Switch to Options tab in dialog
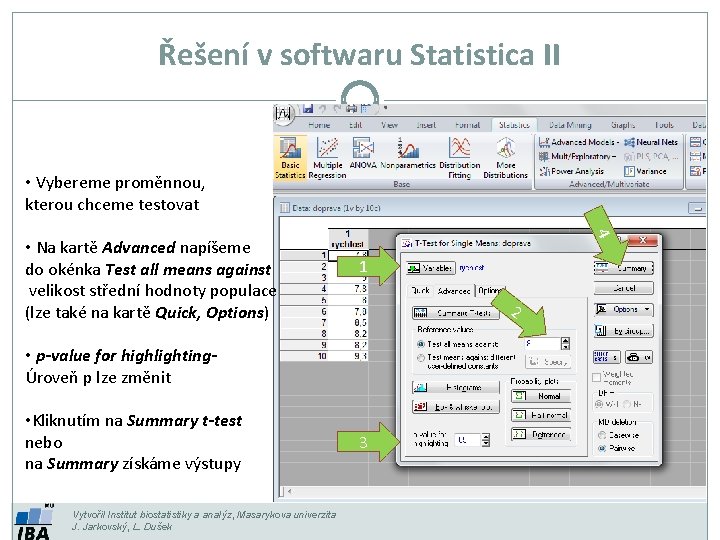The width and height of the screenshot is (720, 540). point(489,291)
